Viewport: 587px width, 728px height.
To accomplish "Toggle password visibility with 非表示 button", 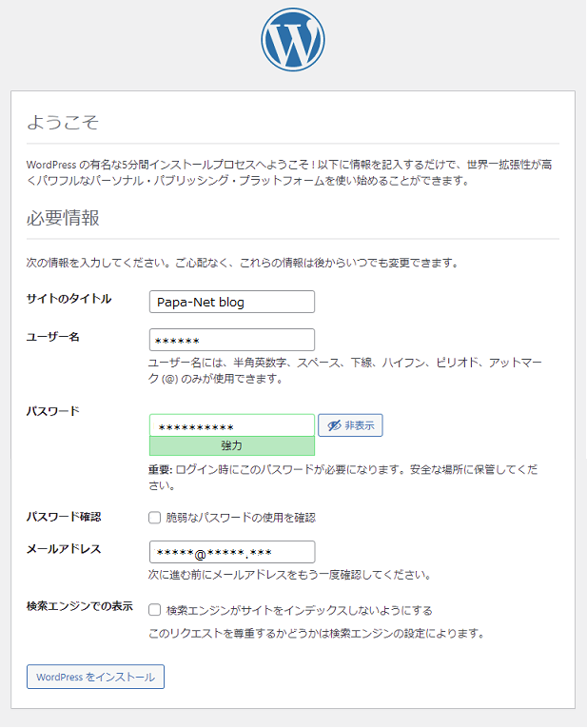I will tap(350, 425).
